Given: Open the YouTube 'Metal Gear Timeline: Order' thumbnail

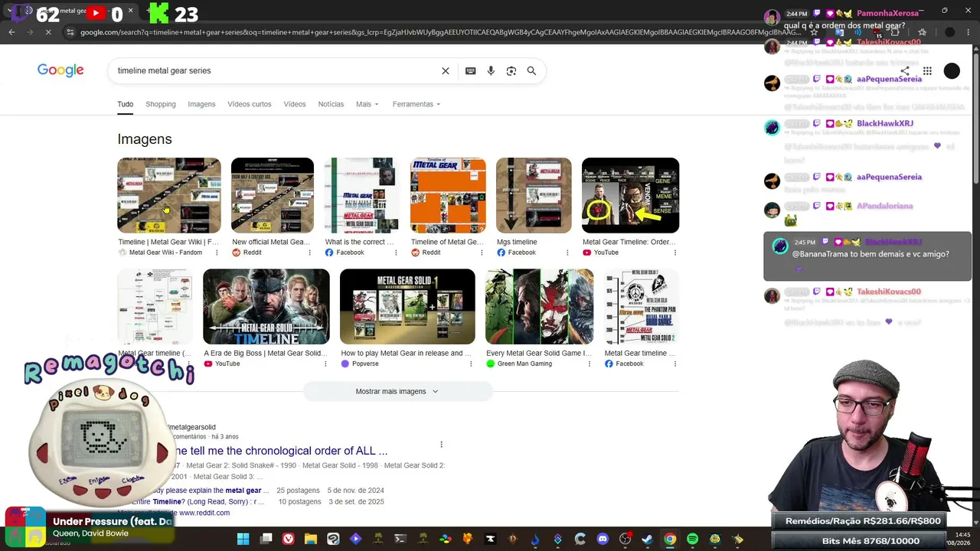Looking at the screenshot, I should 630,195.
